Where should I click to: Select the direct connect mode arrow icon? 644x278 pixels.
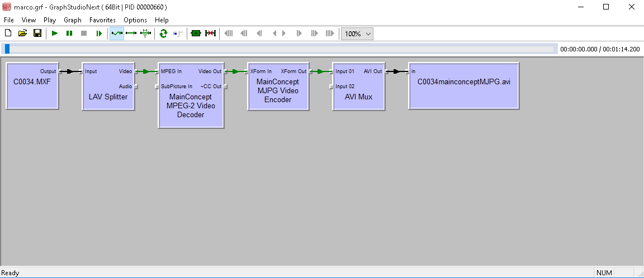point(131,33)
